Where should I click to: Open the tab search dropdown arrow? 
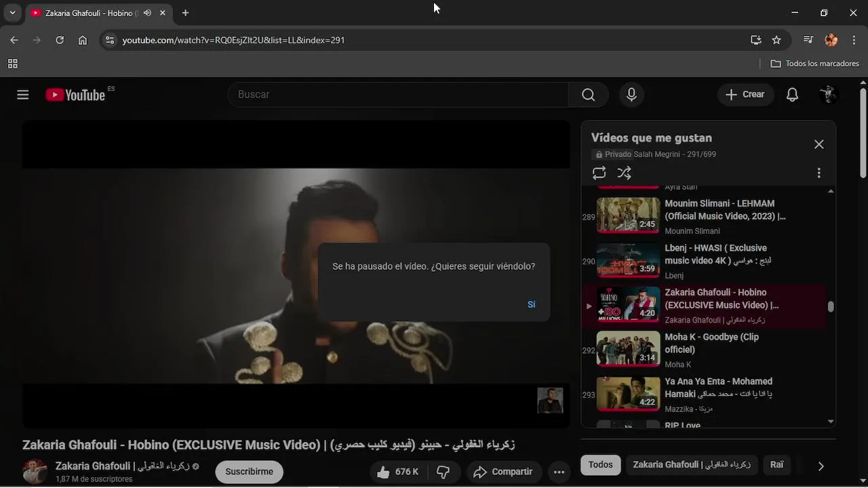[12, 13]
